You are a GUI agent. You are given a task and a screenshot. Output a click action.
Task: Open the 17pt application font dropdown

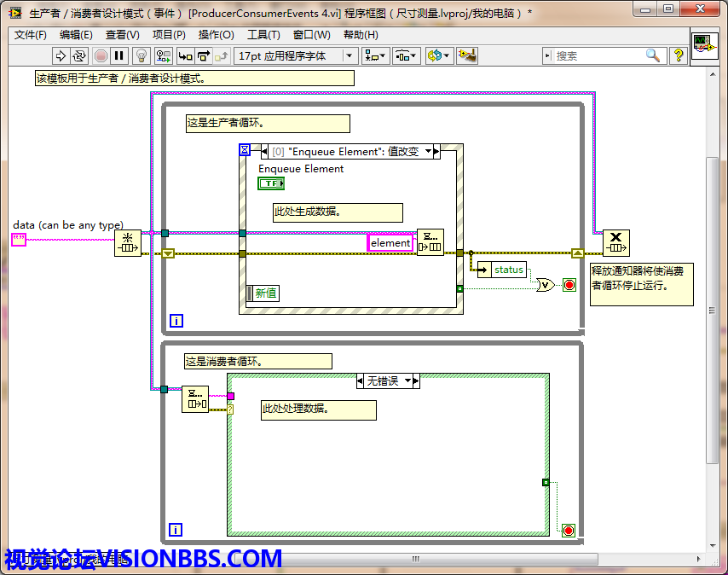coord(295,55)
